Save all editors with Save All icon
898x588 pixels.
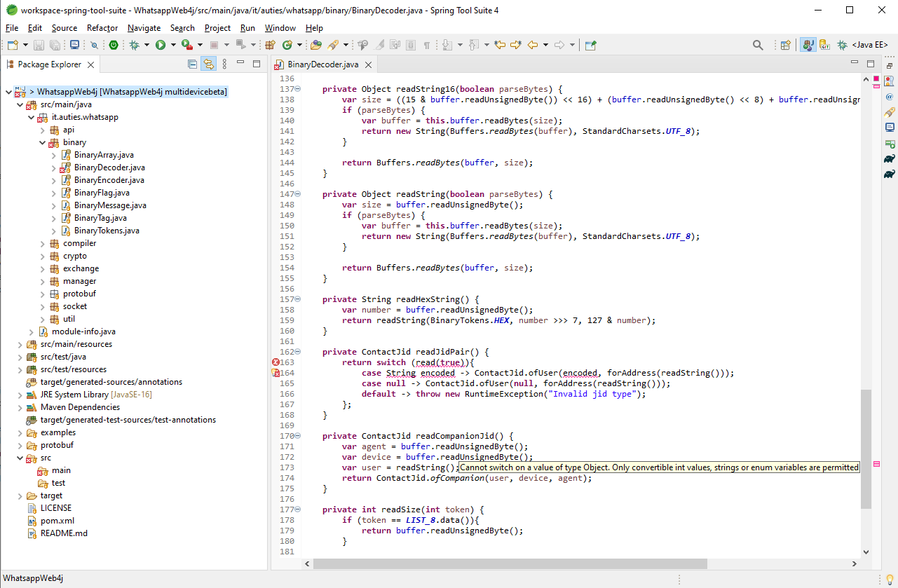coord(54,44)
